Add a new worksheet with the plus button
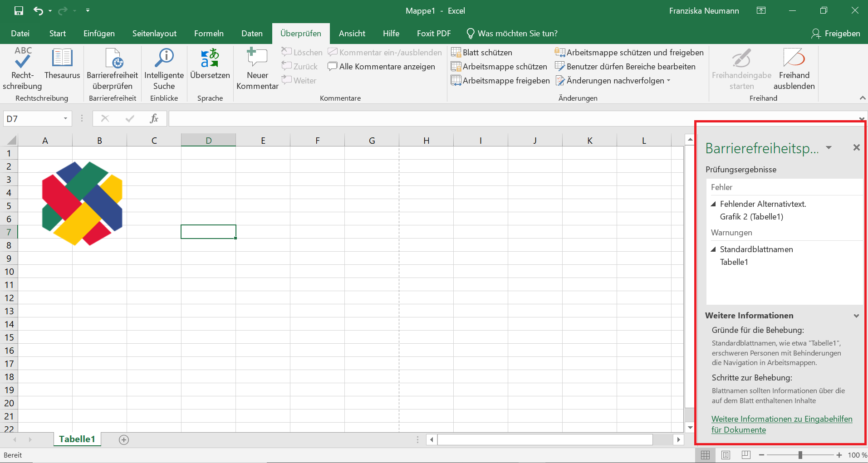Viewport: 868px width, 463px height. [x=123, y=439]
